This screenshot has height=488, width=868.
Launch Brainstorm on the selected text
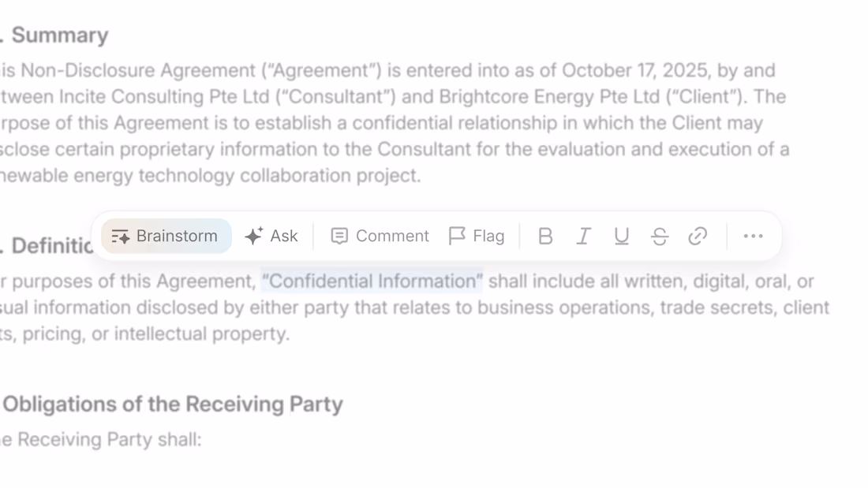pos(165,236)
